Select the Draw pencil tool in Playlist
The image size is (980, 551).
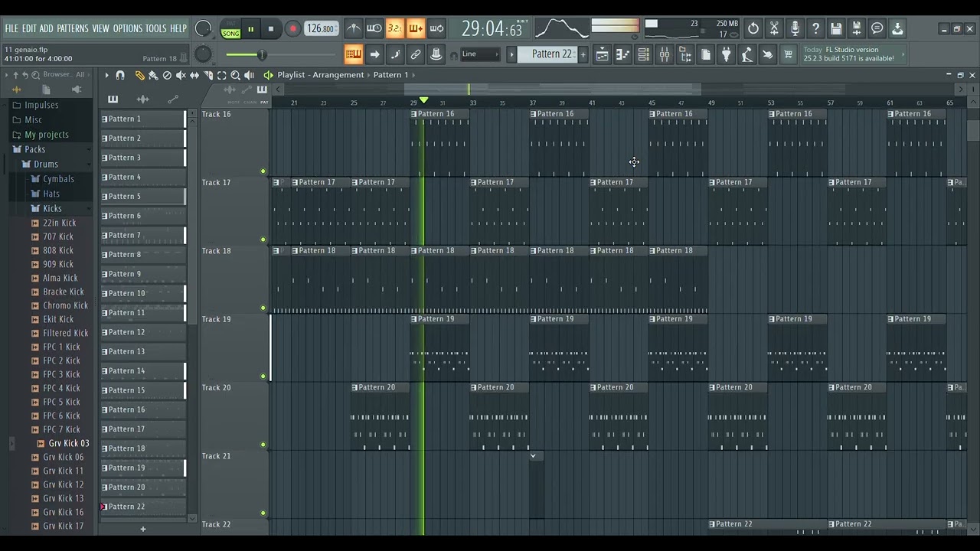coord(139,75)
